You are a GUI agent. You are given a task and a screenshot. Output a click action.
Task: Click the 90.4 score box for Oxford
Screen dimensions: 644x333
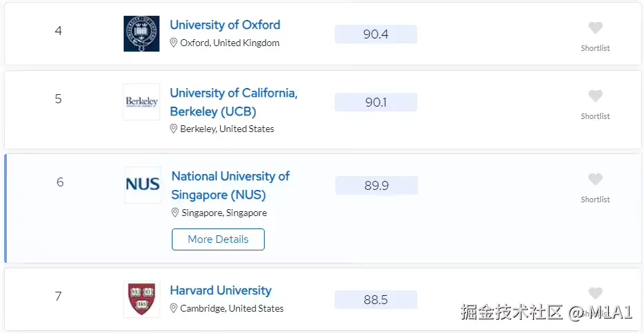tap(376, 34)
